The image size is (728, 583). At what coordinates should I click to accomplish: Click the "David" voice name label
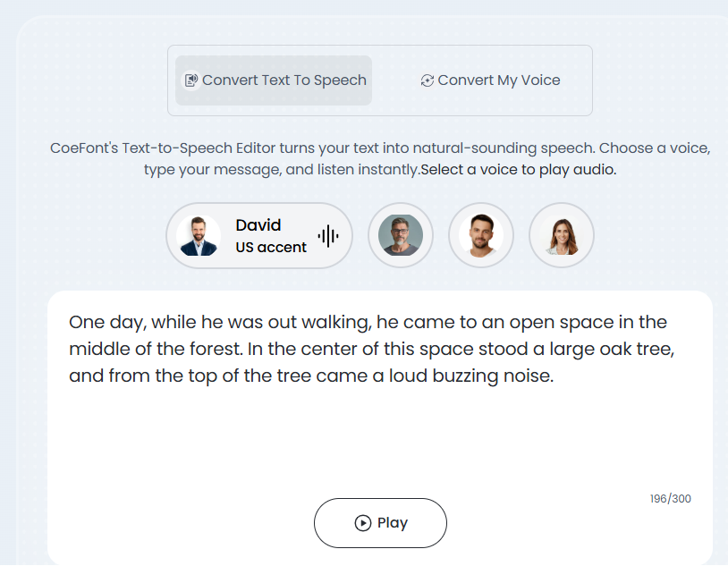coord(258,225)
